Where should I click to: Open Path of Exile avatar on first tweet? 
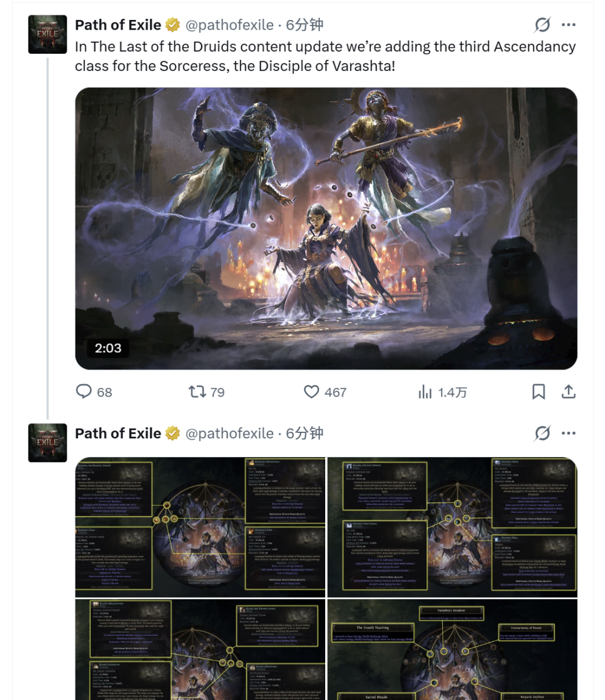47,35
